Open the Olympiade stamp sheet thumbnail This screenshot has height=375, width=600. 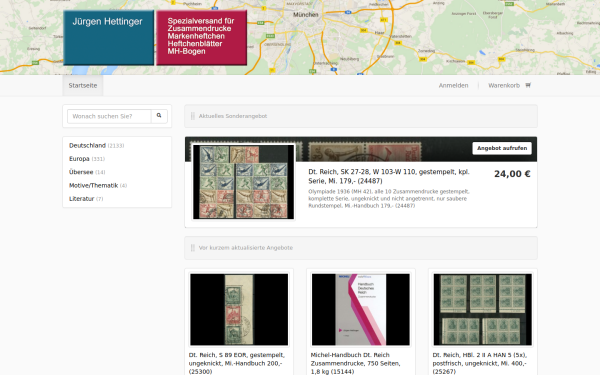pyautogui.click(x=243, y=182)
